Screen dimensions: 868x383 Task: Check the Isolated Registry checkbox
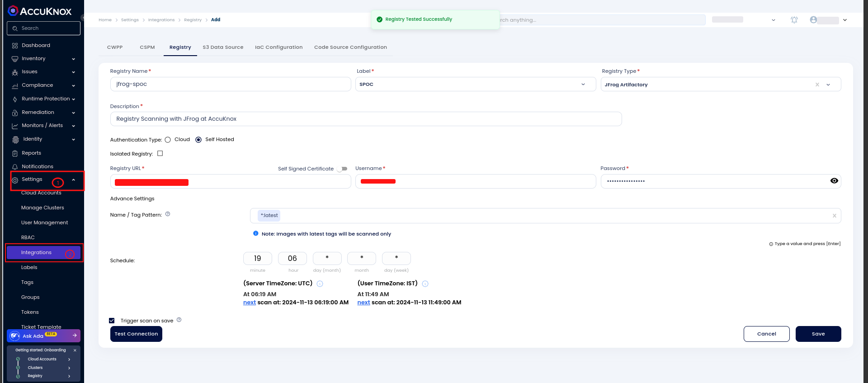click(x=160, y=154)
